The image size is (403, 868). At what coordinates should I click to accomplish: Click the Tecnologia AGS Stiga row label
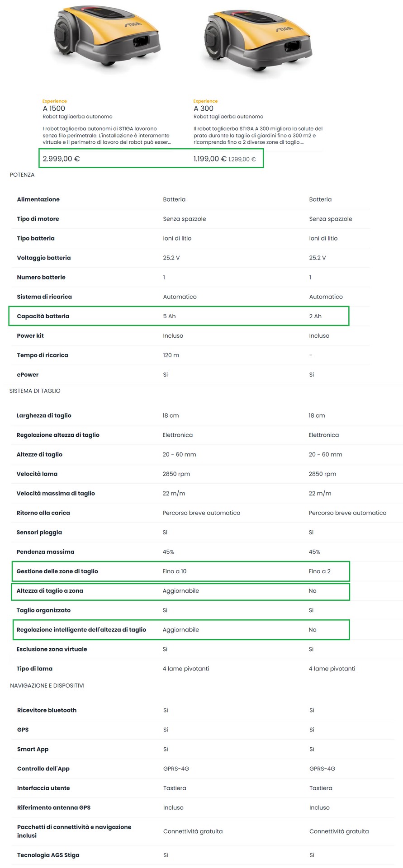[x=48, y=855]
